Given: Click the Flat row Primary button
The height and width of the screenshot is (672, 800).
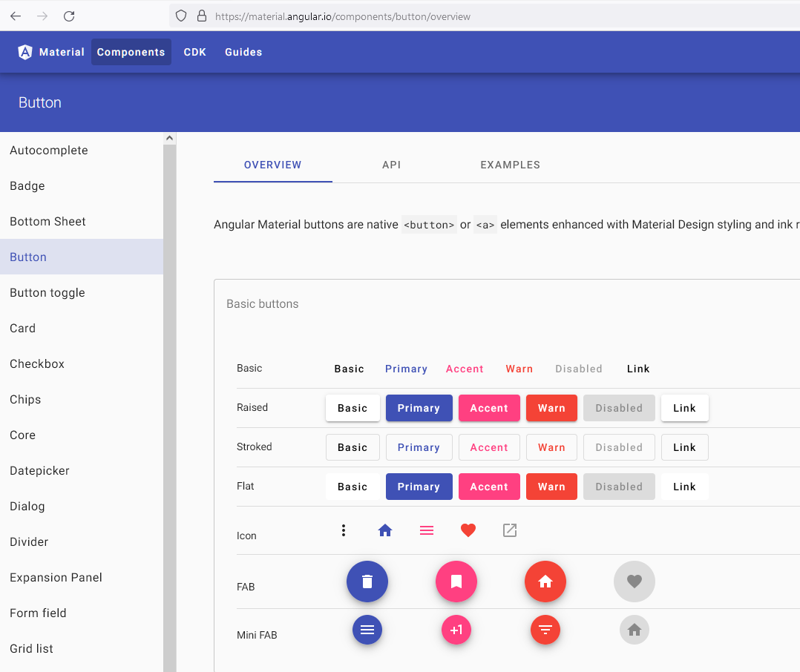Looking at the screenshot, I should click(x=419, y=487).
